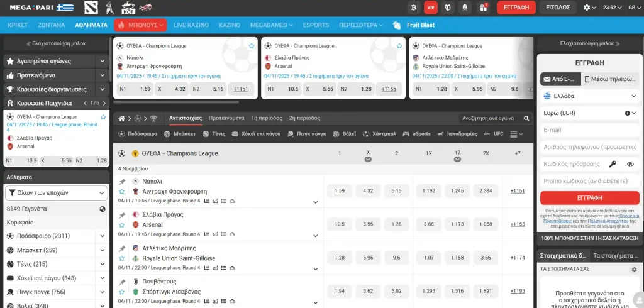Switch to Μέσω τηλεφώνου registration tab
Viewport: 644px width, 308px height.
610,79
